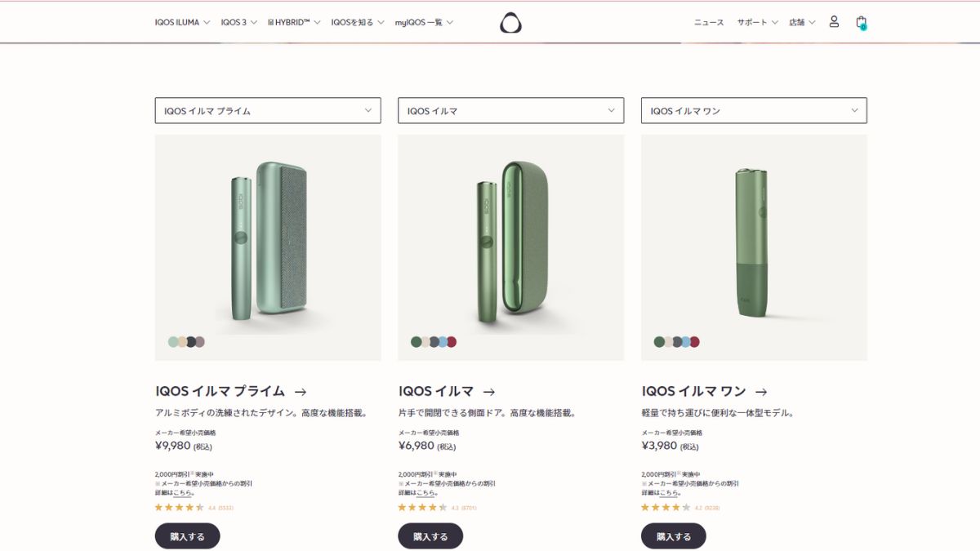This screenshot has width=980, height=551.
Task: Open the shopping bag cart icon
Action: [x=861, y=22]
